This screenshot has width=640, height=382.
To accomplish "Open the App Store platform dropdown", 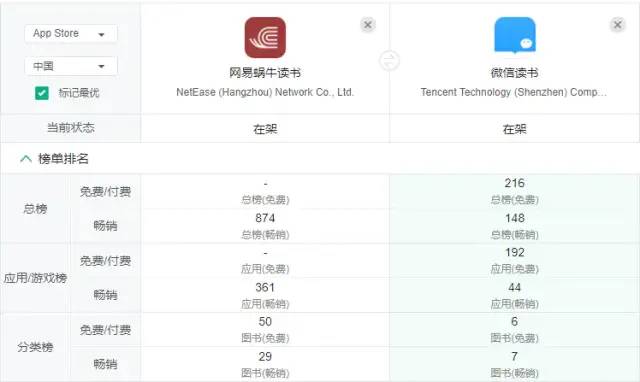I will click(x=71, y=33).
